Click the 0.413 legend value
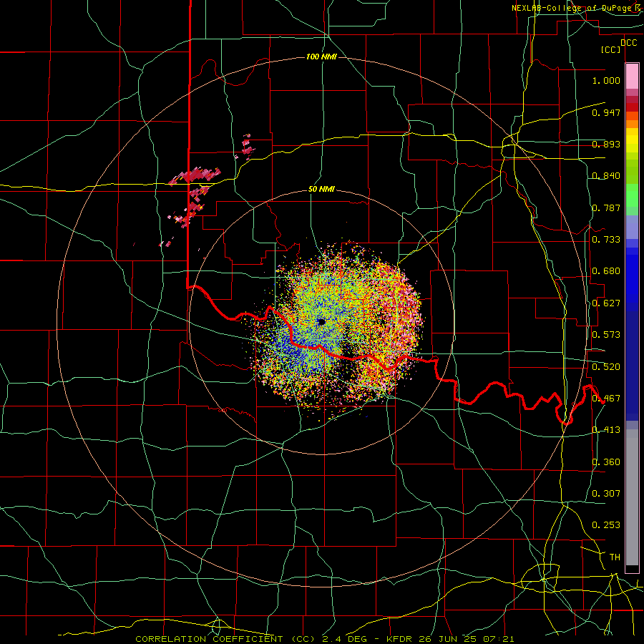Screen dimensions: 644x644 coord(606,430)
